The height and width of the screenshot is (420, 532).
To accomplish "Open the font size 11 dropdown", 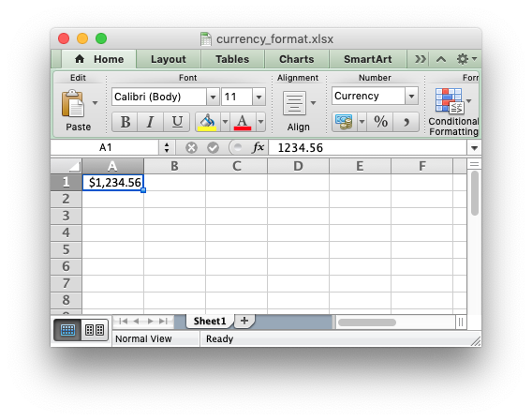I will click(x=259, y=97).
